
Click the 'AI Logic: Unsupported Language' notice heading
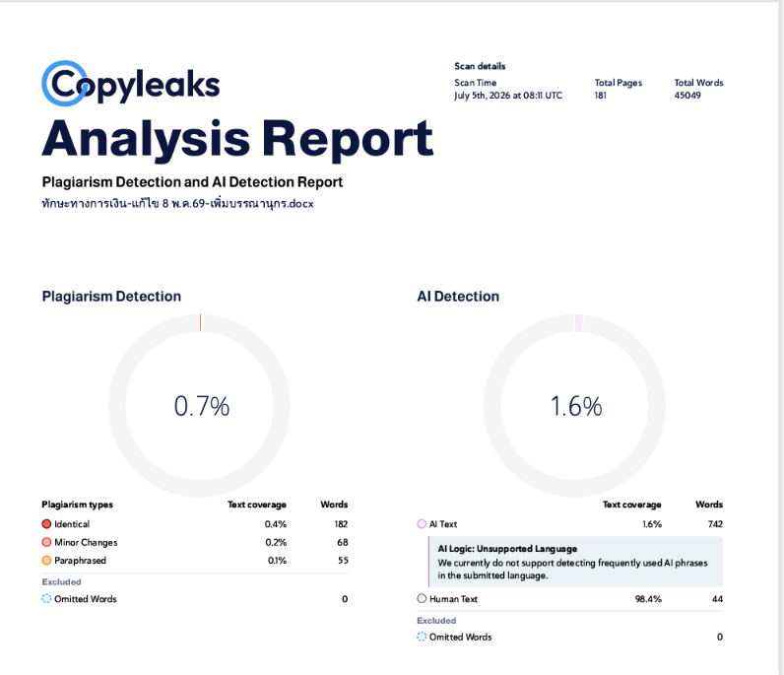507,549
